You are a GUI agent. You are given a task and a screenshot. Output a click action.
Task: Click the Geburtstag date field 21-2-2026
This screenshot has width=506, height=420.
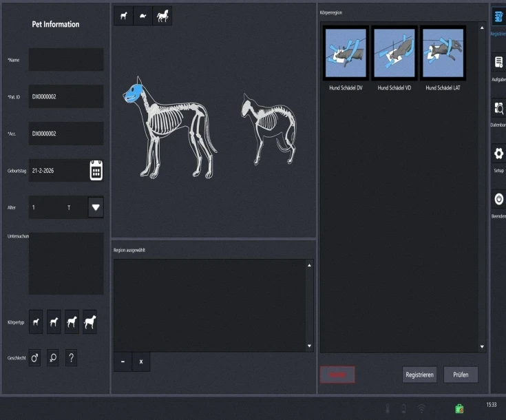59,170
